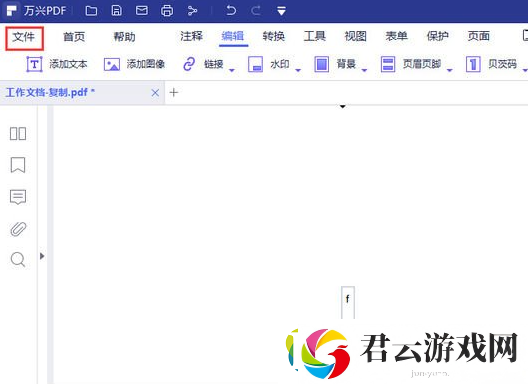Switch to the 转换 tab
This screenshot has height=384, width=528.
[x=274, y=36]
